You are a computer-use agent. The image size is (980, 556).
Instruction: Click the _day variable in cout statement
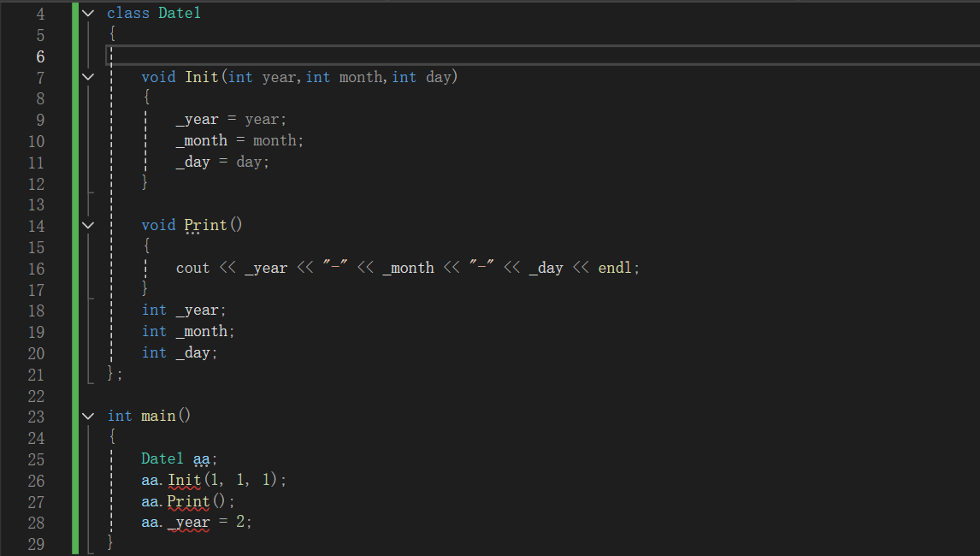(x=546, y=269)
